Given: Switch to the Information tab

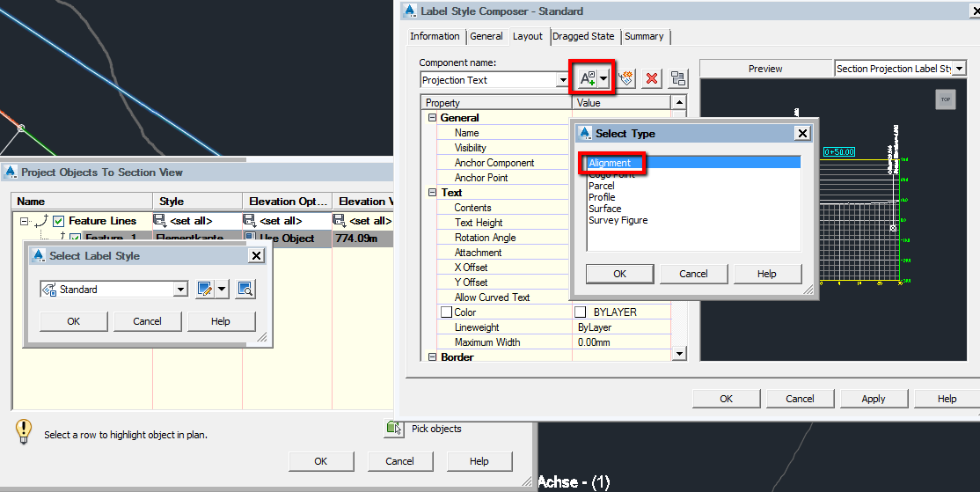Looking at the screenshot, I should coord(435,36).
